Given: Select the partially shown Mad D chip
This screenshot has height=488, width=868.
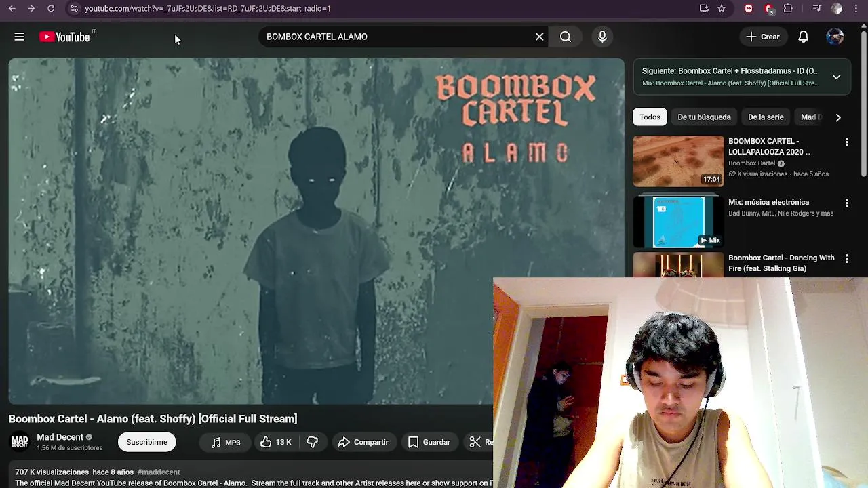Looking at the screenshot, I should pyautogui.click(x=811, y=117).
